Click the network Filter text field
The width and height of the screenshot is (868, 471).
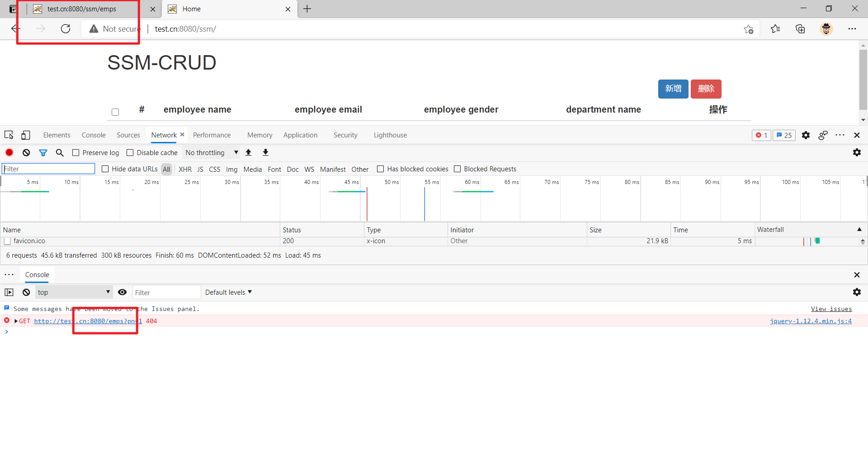pos(48,169)
